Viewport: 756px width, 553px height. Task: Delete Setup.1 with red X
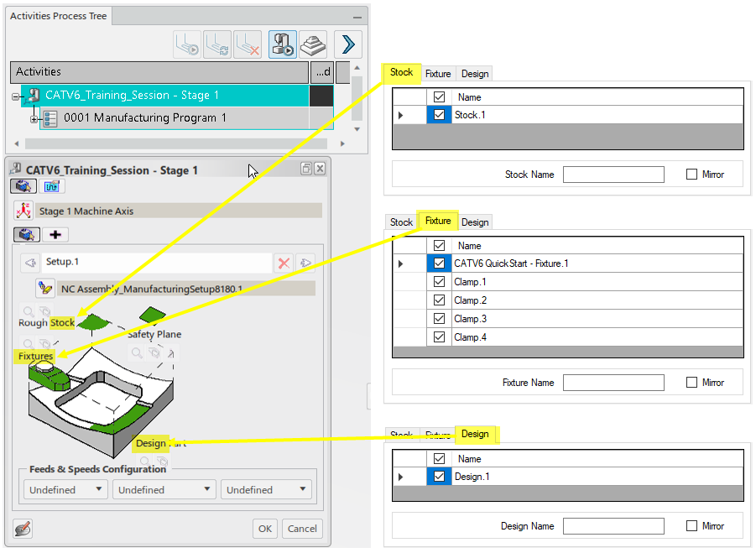(x=284, y=263)
